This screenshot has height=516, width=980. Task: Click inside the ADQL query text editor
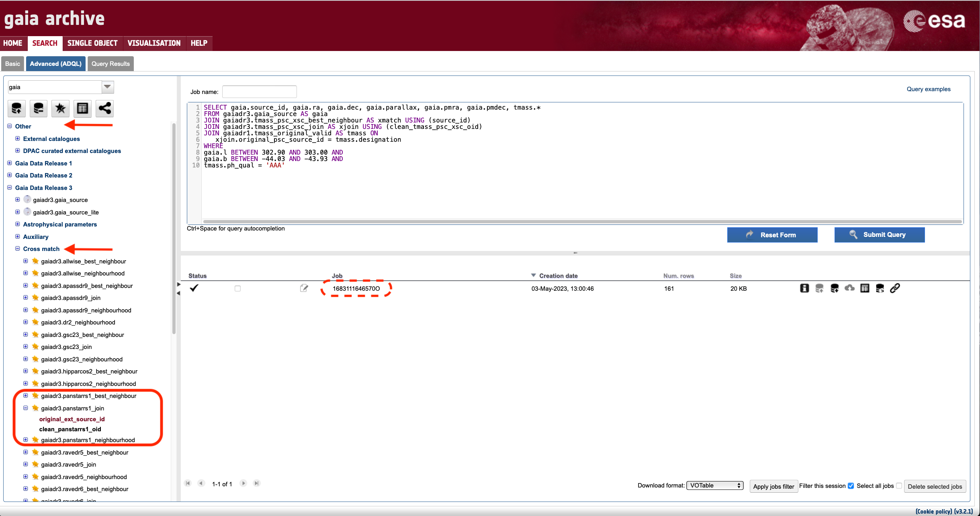click(x=582, y=161)
